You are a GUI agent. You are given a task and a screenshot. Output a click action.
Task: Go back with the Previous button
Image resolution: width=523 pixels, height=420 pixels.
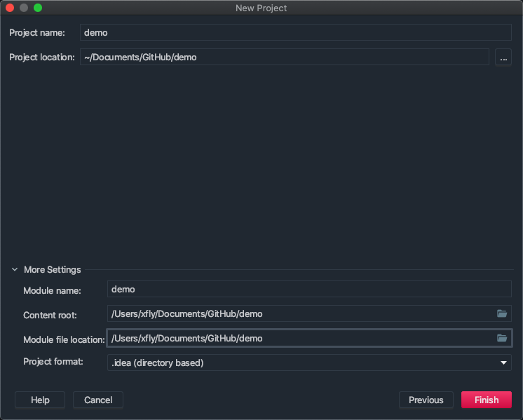click(x=426, y=400)
